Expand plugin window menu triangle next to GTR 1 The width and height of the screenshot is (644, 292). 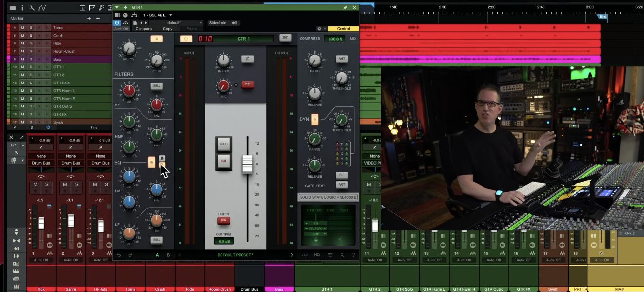117,8
